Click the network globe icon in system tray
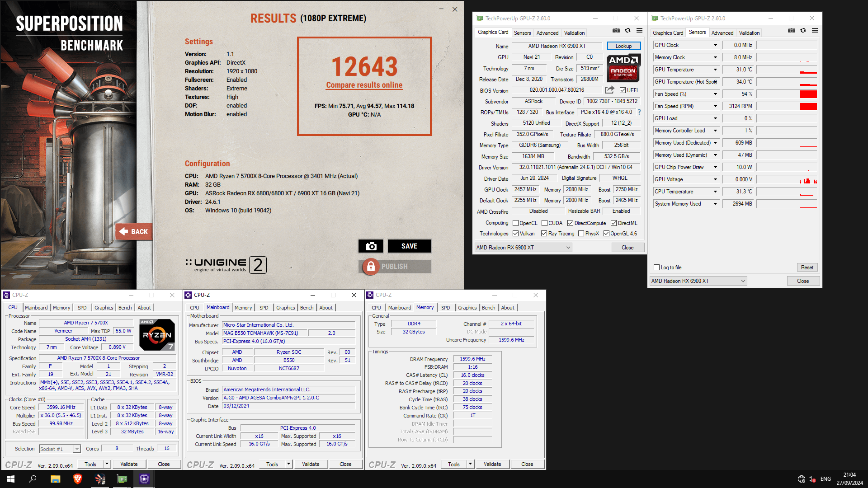 [x=802, y=479]
